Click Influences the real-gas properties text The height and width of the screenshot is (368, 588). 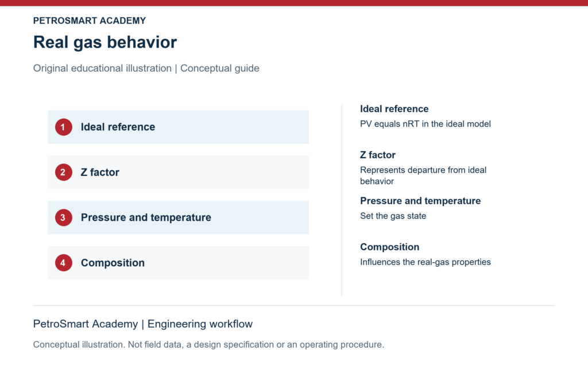pos(425,262)
